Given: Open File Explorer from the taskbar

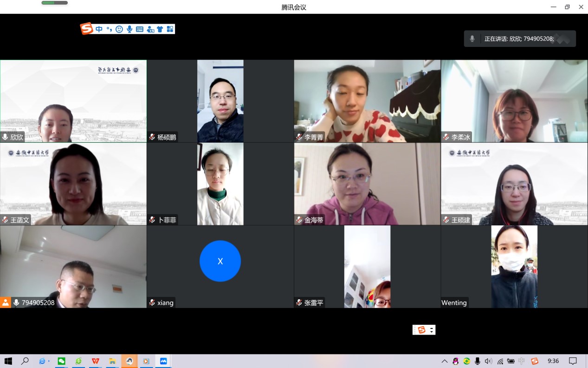Looking at the screenshot, I should coord(112,361).
